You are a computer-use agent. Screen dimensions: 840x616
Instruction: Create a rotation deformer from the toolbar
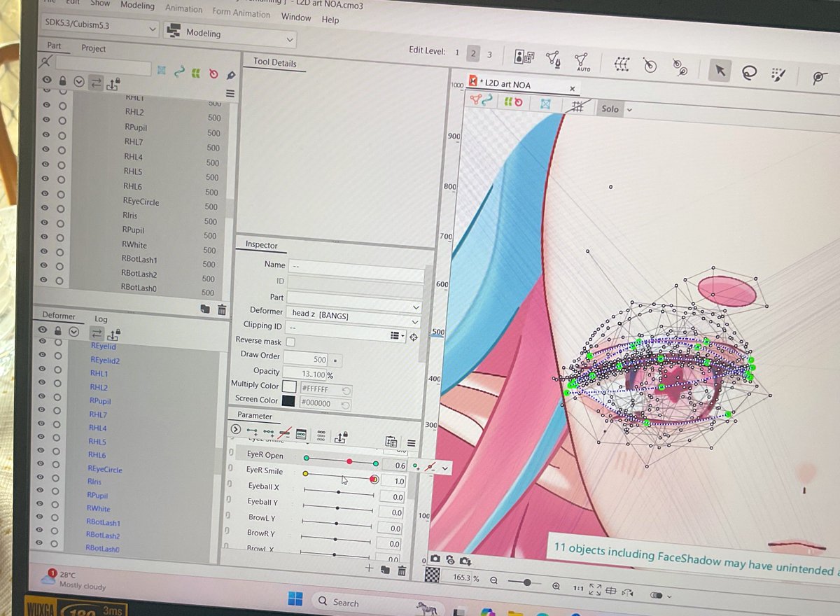[650, 66]
